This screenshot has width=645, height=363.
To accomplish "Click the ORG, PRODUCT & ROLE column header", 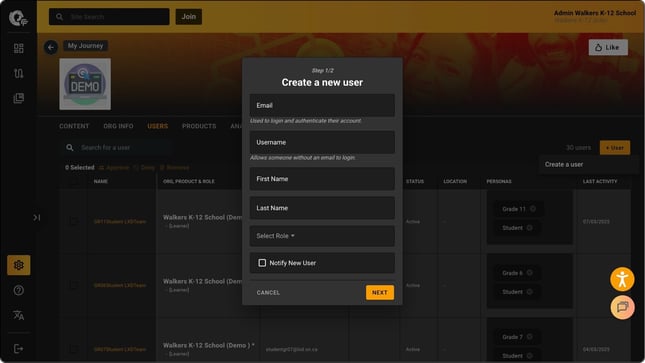I will (x=189, y=181).
